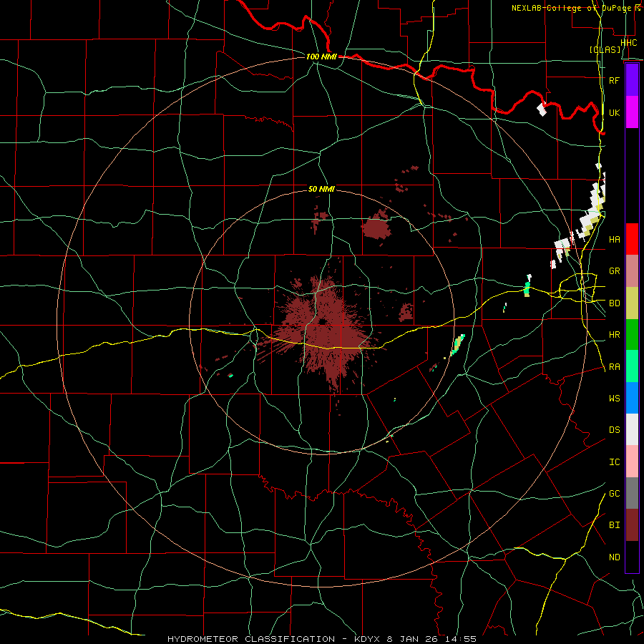Click the 'GC' legend label text
This screenshot has height=644, width=644.
[x=614, y=493]
